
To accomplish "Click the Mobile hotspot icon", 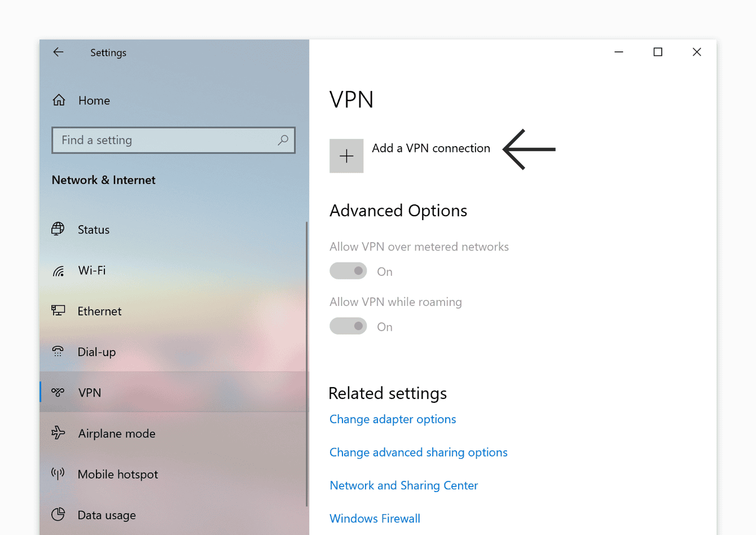I will click(x=58, y=474).
